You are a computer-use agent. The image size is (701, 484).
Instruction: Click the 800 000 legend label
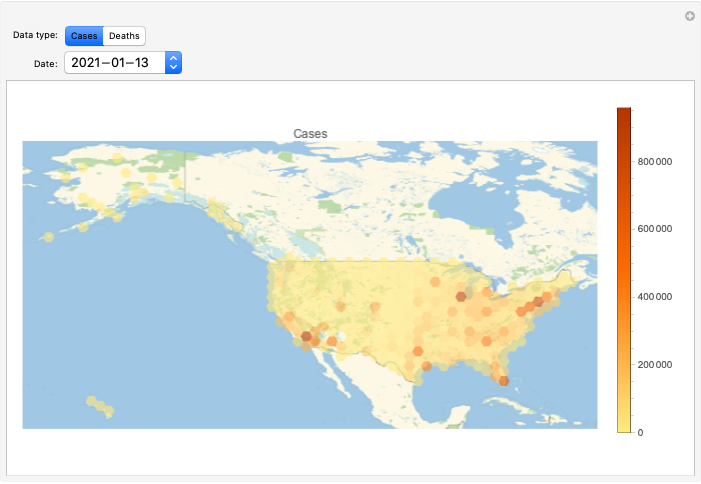pyautogui.click(x=655, y=162)
